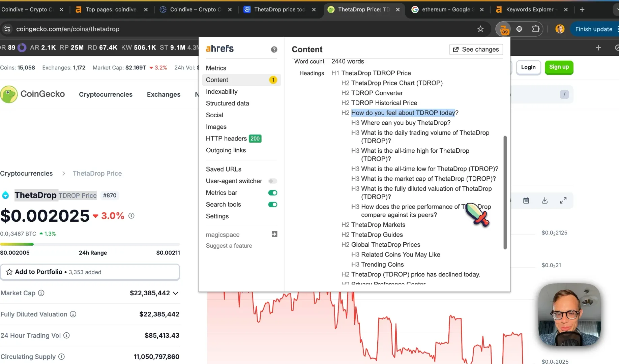Click the Finish update button
This screenshot has width=619, height=364.
pyautogui.click(x=593, y=29)
